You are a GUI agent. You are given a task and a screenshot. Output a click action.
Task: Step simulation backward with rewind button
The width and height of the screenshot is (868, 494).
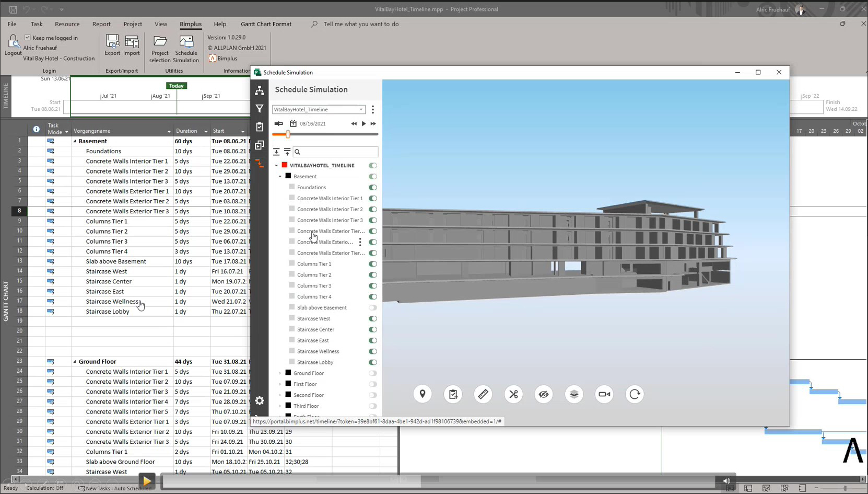pyautogui.click(x=354, y=124)
